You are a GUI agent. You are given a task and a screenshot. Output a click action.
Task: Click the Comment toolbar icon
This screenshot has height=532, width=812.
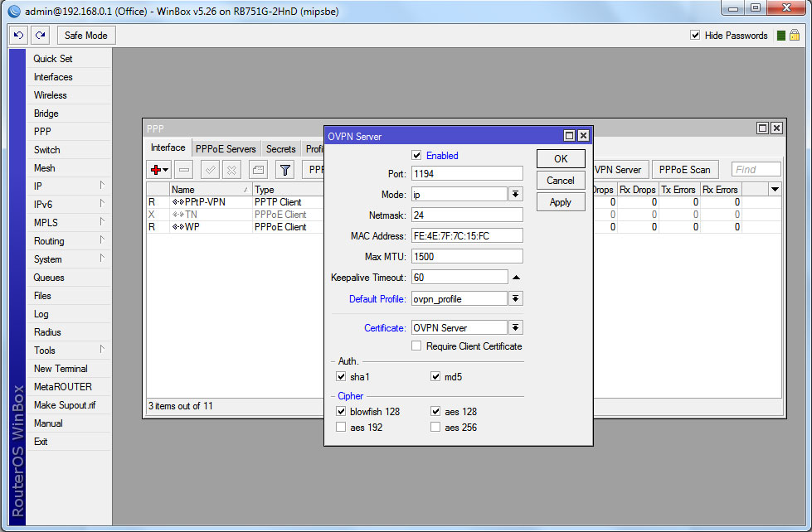pos(258,170)
